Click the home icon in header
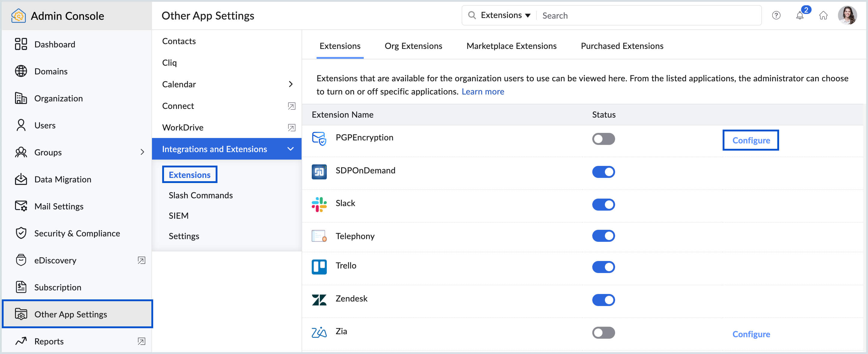This screenshot has width=868, height=354. tap(823, 15)
